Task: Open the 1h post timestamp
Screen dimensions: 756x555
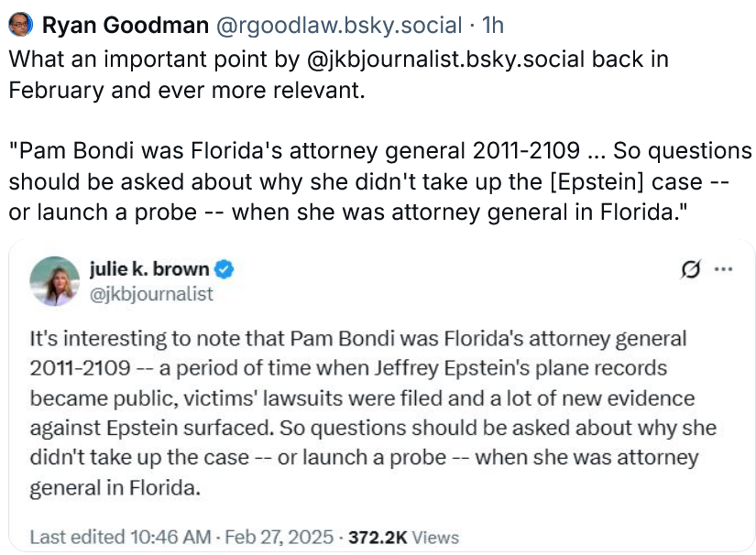Action: coord(493,25)
